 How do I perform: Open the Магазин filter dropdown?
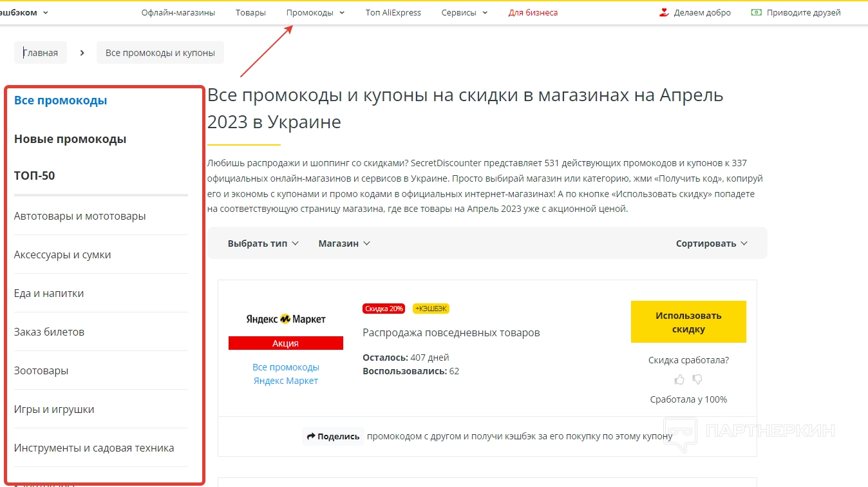(344, 243)
